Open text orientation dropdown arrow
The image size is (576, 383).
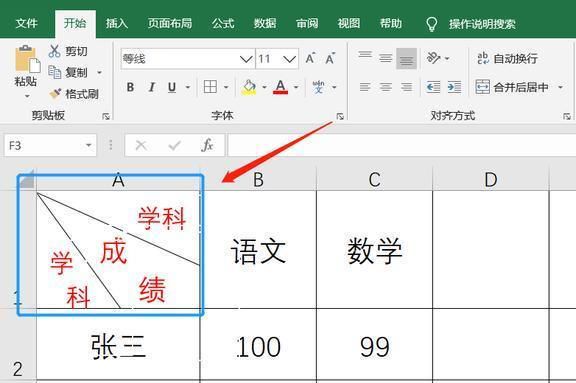point(447,58)
